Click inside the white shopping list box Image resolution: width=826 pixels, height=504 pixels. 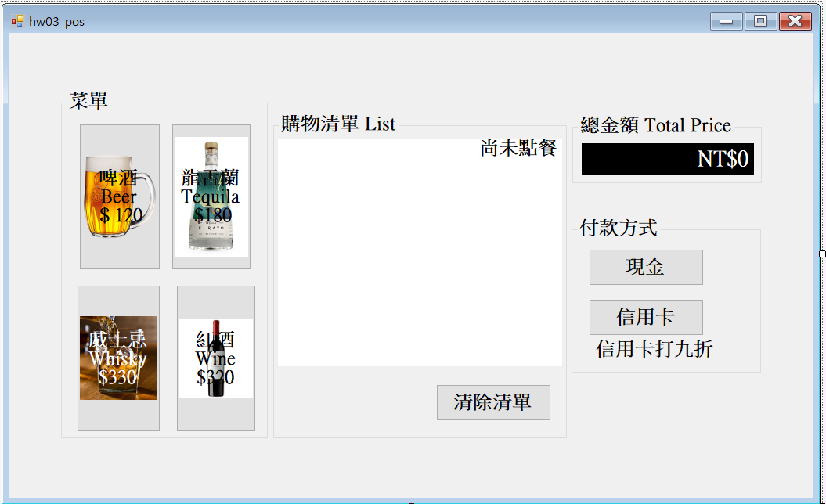420,252
